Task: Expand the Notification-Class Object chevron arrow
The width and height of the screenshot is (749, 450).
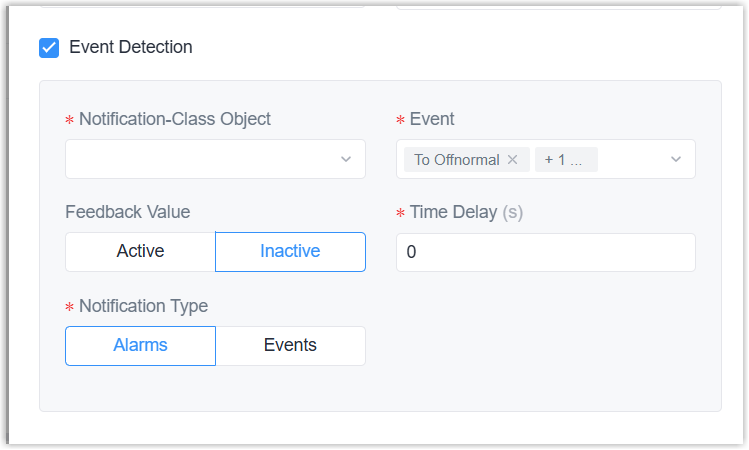Action: tap(346, 159)
